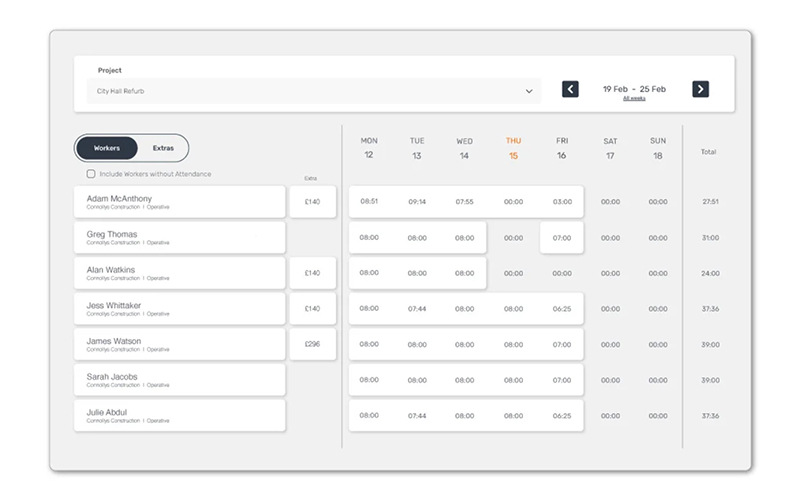Click Julie Abdul's Friday 06:25 entry
This screenshot has width=800, height=500.
(562, 416)
